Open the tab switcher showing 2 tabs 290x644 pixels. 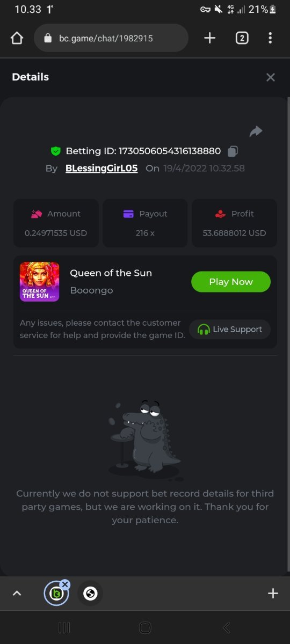(x=242, y=38)
